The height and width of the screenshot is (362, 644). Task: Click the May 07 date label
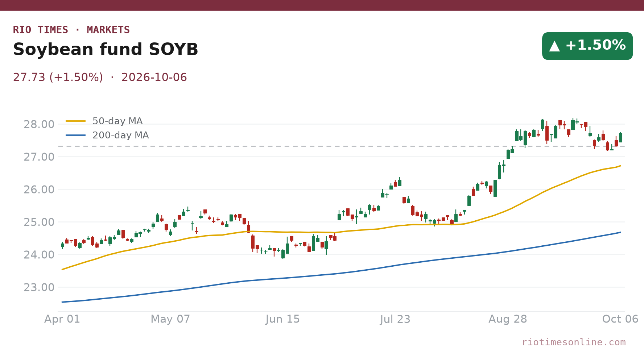[x=170, y=319]
